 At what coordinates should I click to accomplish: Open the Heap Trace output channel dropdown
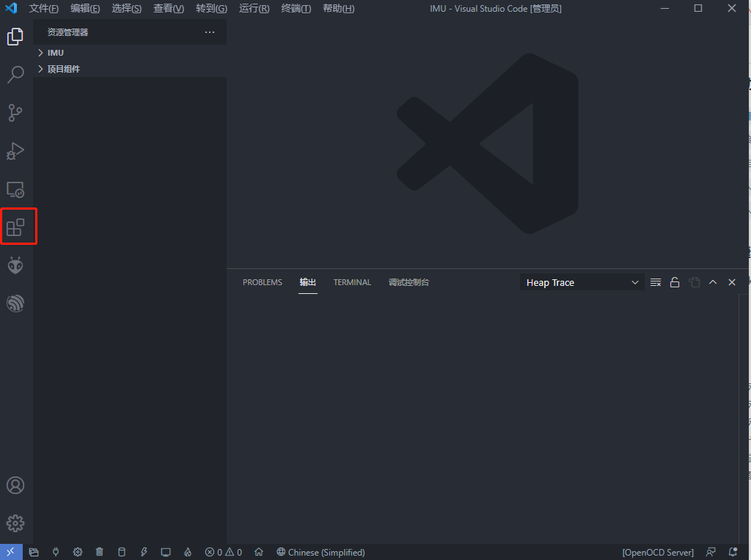(x=582, y=282)
